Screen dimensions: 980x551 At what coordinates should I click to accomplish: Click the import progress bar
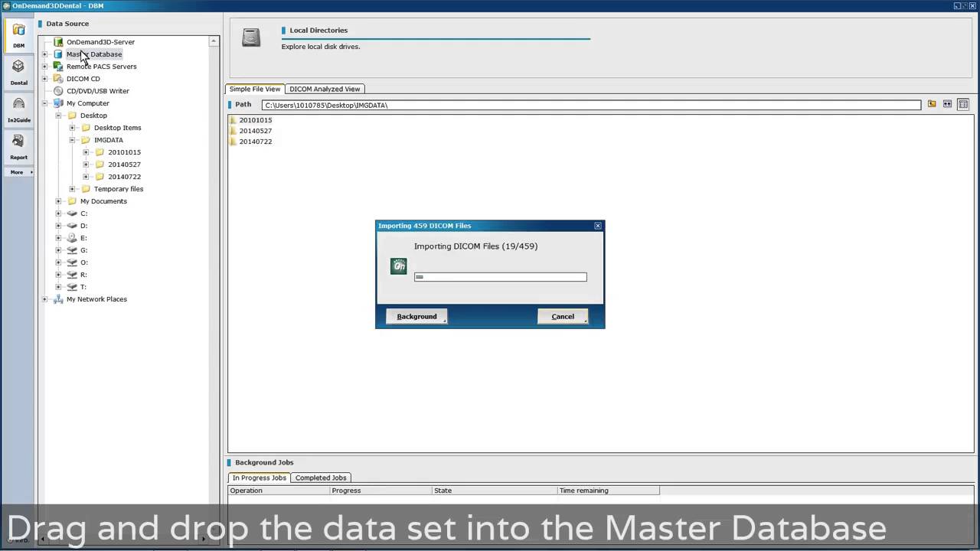click(x=501, y=277)
